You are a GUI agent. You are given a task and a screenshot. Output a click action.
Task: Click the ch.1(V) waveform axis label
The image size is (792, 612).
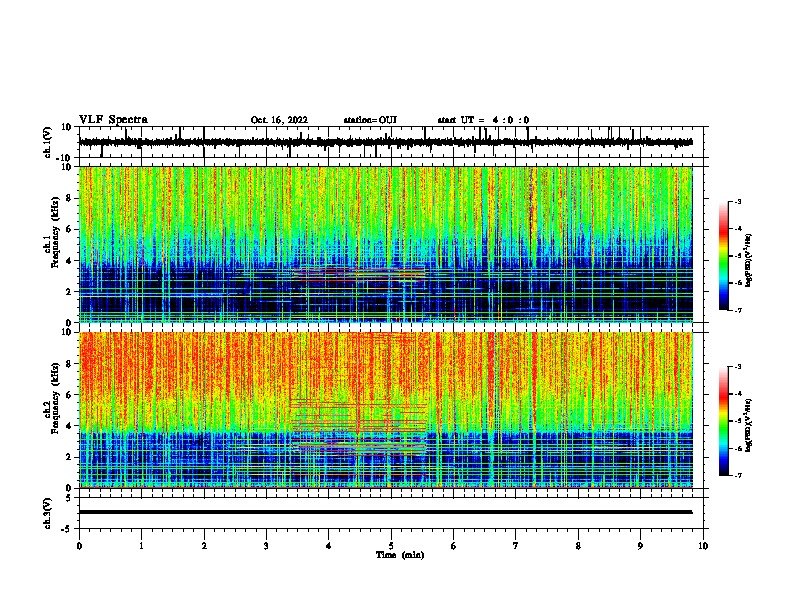(x=48, y=142)
